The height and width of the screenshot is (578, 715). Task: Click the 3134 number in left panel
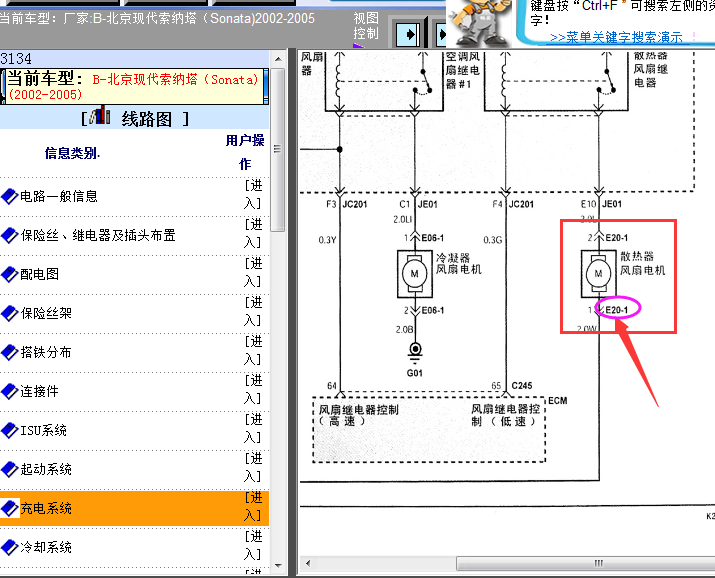click(16, 59)
